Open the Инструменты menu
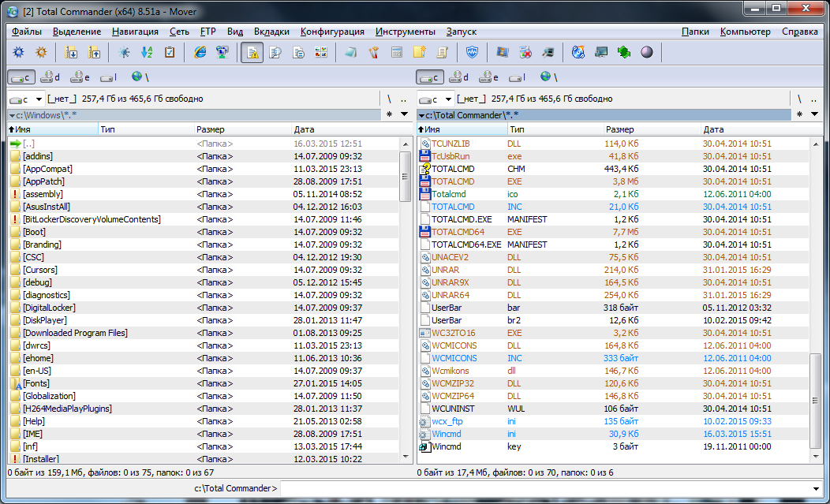Screen dimensions: 830x504 [x=406, y=32]
